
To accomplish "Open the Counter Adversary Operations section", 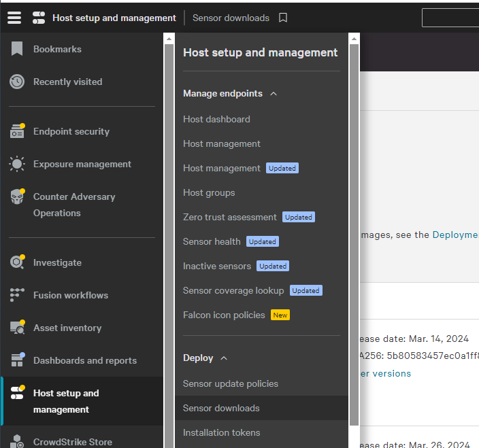I will pyautogui.click(x=74, y=205).
